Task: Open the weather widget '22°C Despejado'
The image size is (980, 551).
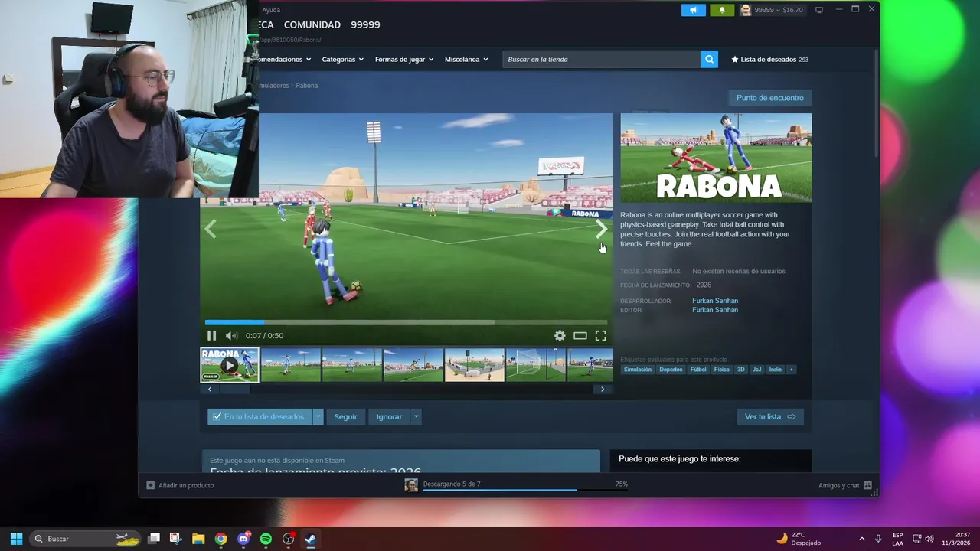Action: [799, 539]
